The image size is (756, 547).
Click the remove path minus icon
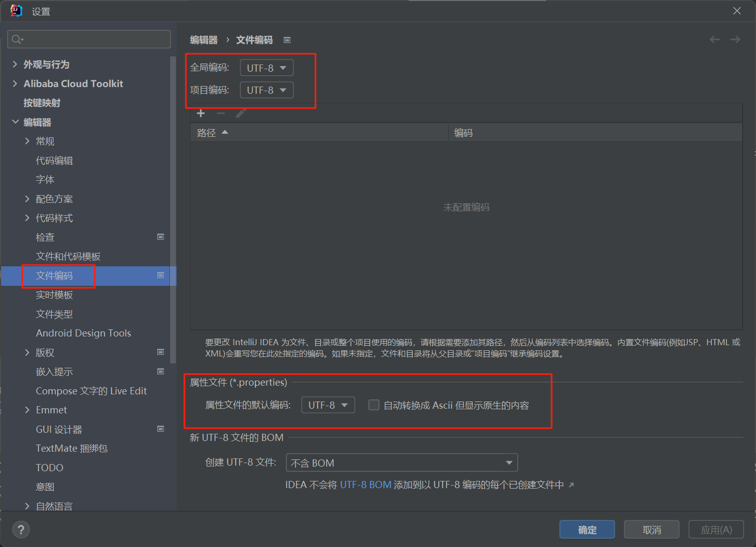pyautogui.click(x=221, y=113)
